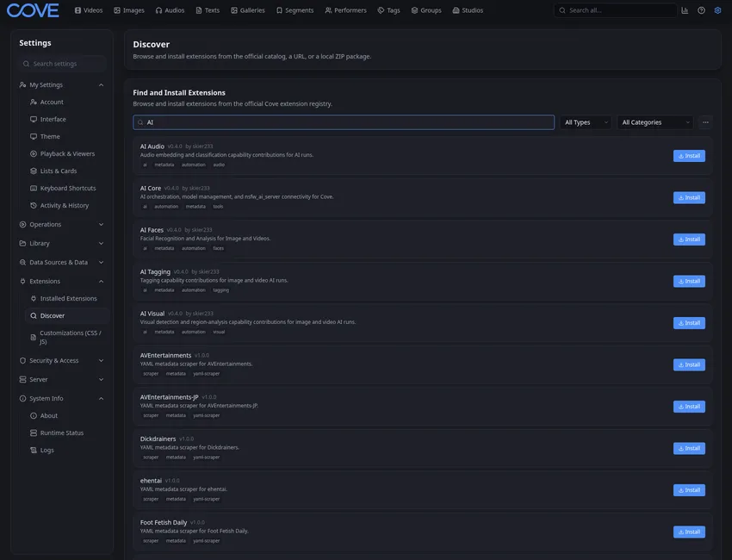Image resolution: width=732 pixels, height=560 pixels.
Task: Click the Customizations file icon
Action: click(33, 337)
